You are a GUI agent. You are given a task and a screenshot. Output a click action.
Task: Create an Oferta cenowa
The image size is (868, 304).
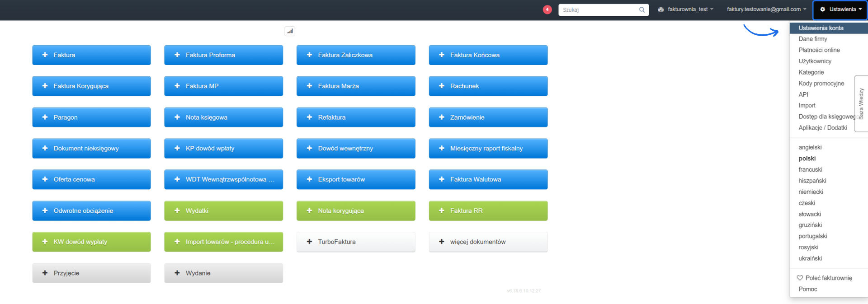click(x=91, y=179)
